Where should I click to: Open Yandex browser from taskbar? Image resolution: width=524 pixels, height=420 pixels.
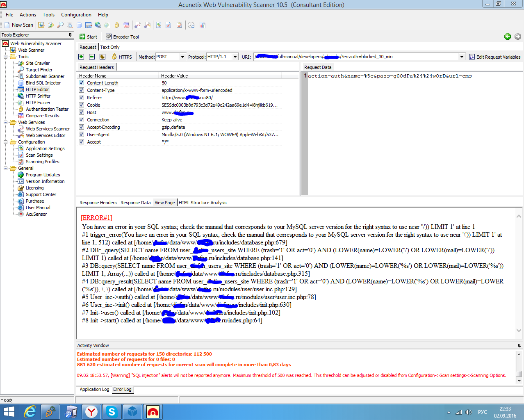[91, 411]
